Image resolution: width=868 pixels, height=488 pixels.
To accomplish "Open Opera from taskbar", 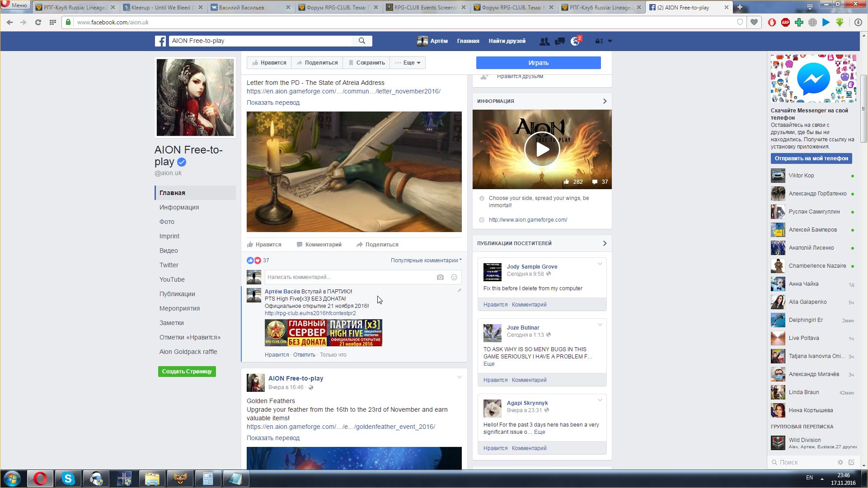I will [40, 479].
